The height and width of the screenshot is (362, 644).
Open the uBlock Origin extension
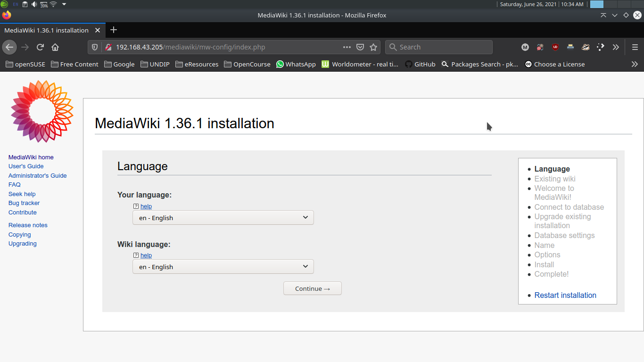pyautogui.click(x=555, y=47)
